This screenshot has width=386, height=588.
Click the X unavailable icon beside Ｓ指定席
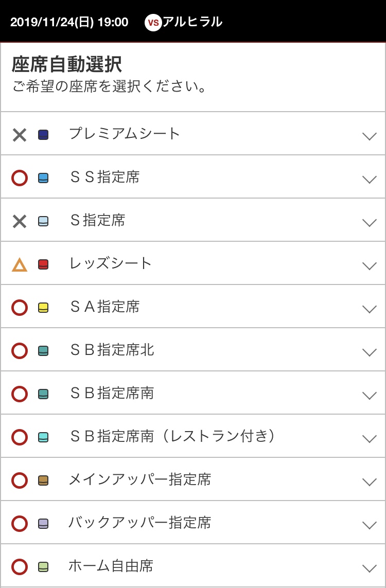[20, 222]
